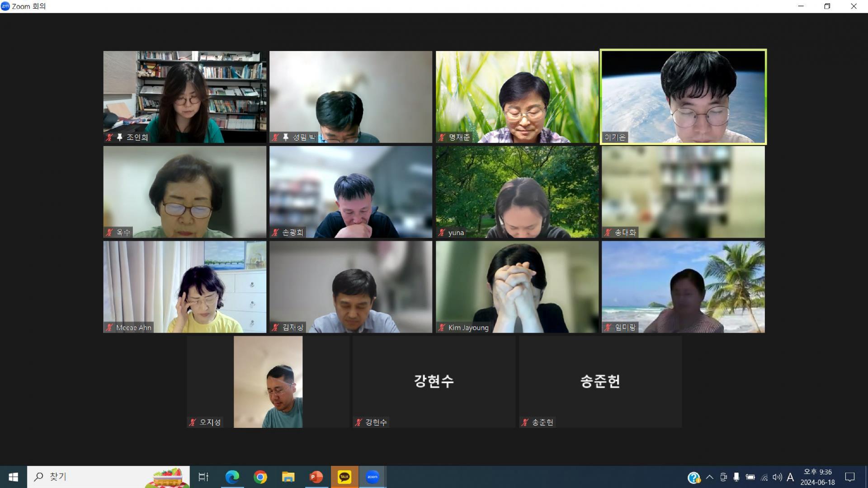Click pin icon beside 조인희 name

[120, 137]
